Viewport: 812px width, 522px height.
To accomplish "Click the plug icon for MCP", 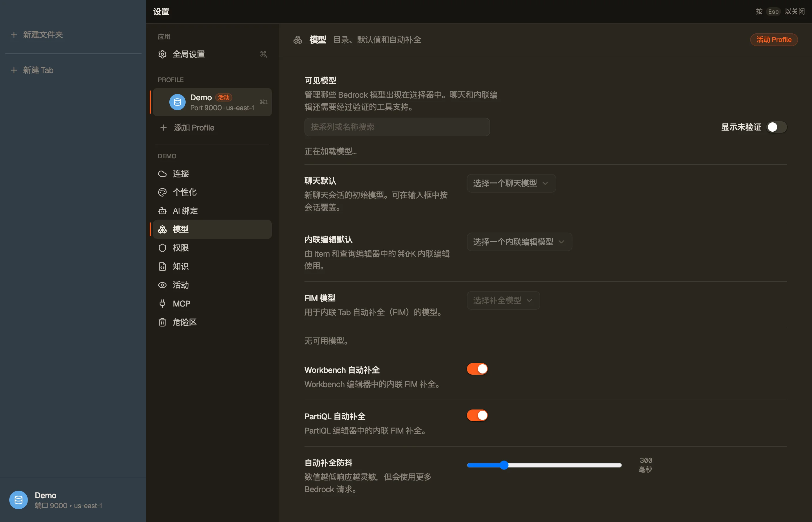I will click(162, 304).
